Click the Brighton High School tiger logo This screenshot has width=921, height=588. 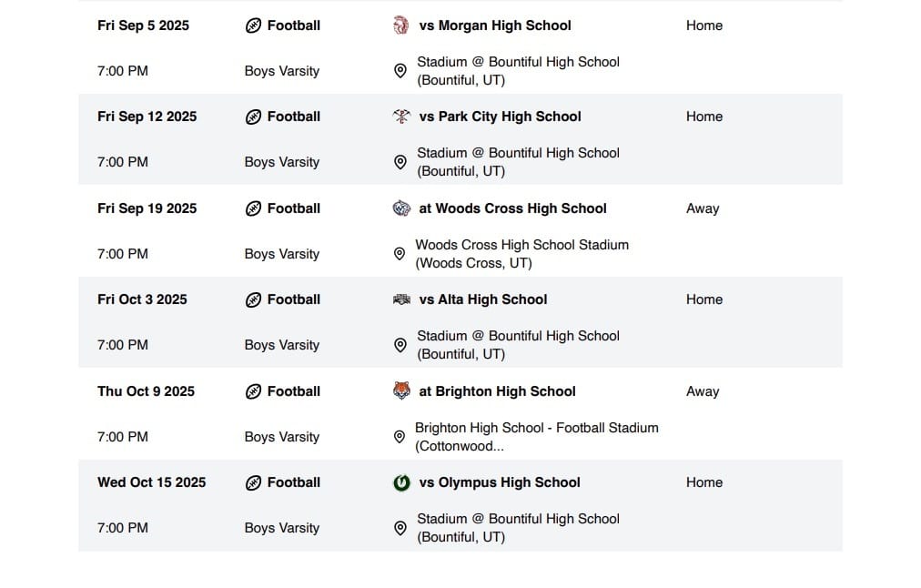401,390
